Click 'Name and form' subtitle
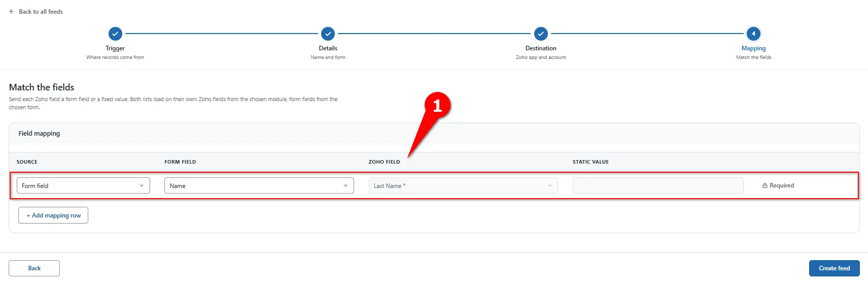Image resolution: width=868 pixels, height=282 pixels. click(328, 57)
